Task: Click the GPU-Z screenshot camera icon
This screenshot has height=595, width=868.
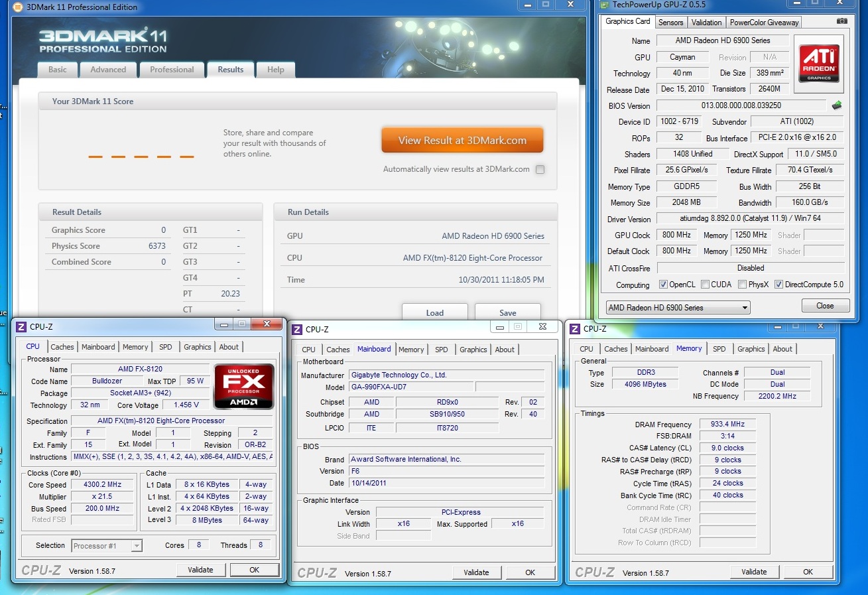Action: [841, 22]
